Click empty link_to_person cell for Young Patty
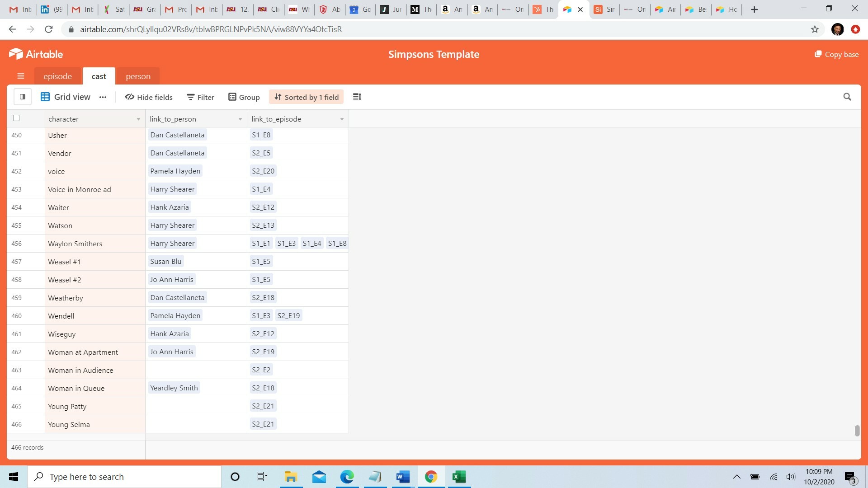Screen dimensions: 868x488 tap(196, 406)
